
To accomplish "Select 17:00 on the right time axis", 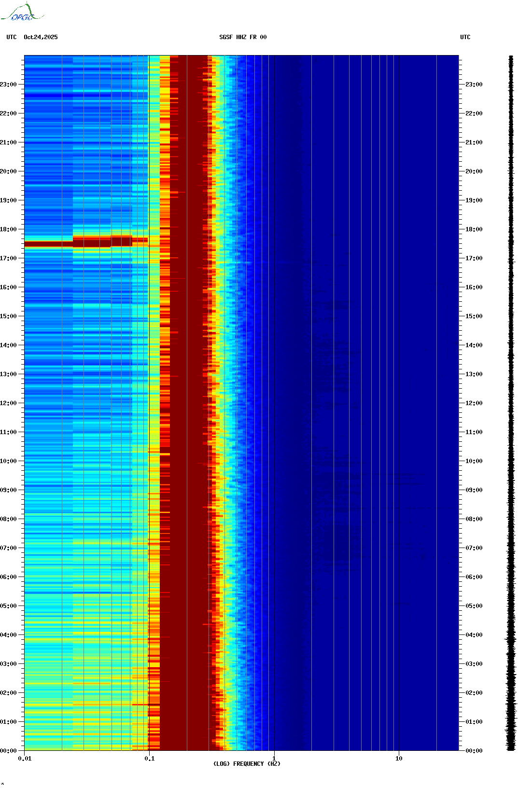I will tap(474, 258).
